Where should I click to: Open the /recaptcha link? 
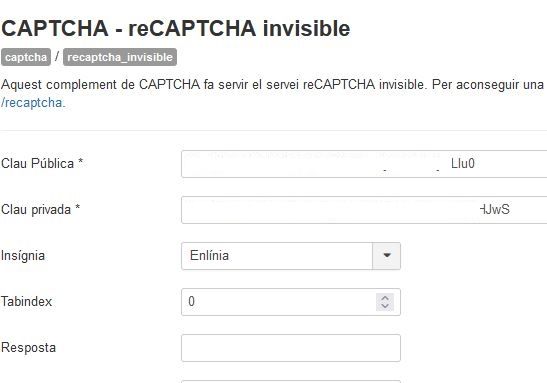(x=33, y=103)
